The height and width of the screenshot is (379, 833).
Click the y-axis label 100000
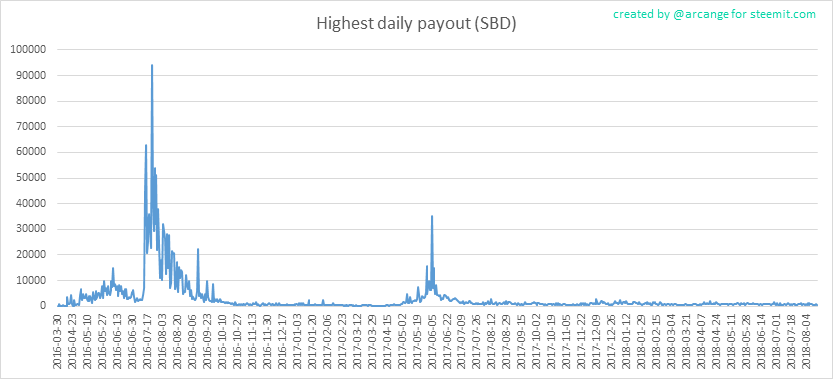click(x=29, y=50)
